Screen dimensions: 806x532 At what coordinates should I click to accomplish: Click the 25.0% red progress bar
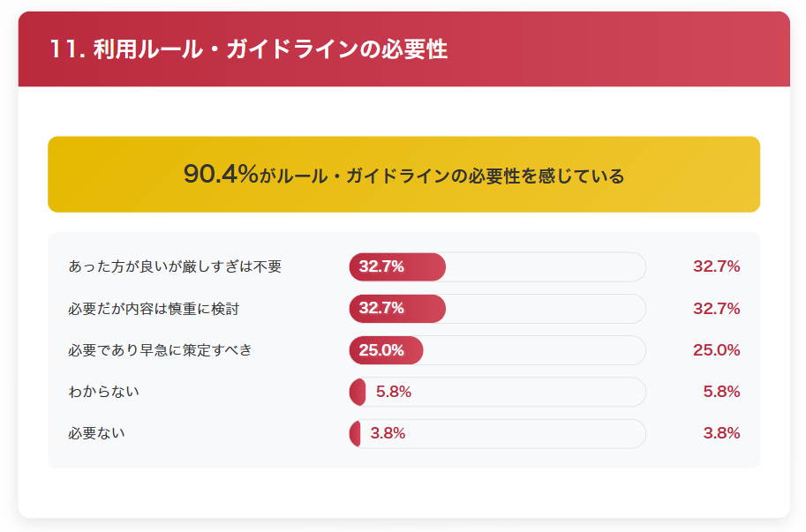point(386,350)
